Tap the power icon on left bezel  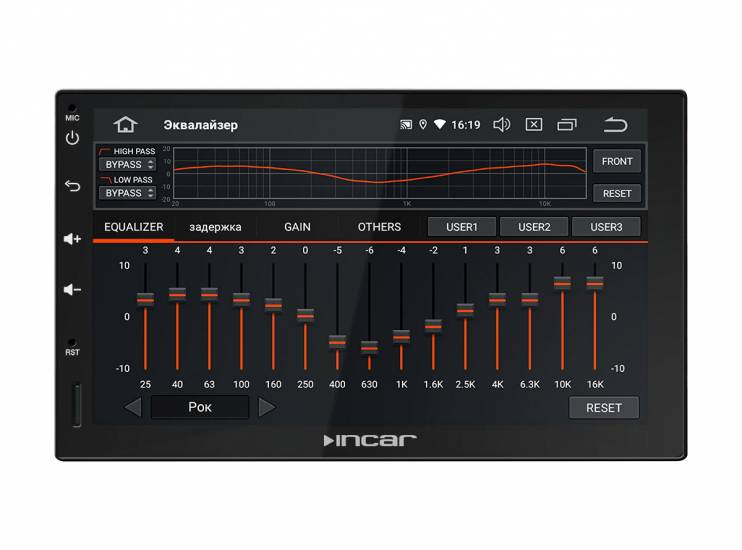coord(72,138)
